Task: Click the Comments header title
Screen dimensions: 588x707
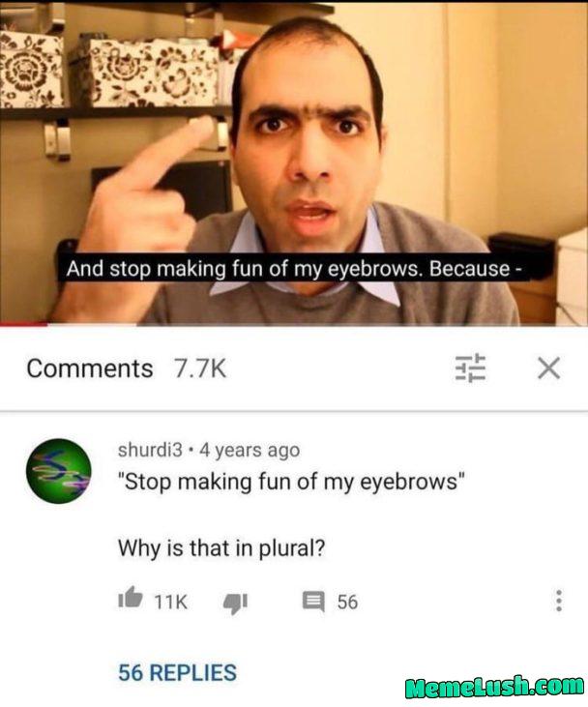Action: [x=90, y=368]
